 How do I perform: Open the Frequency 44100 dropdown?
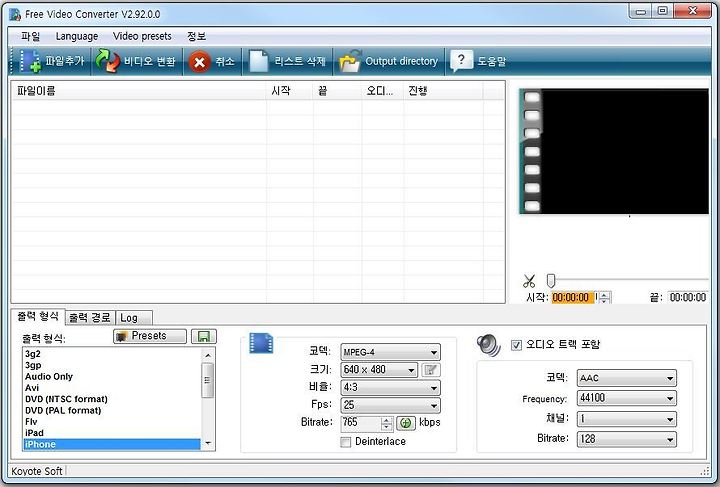pyautogui.click(x=626, y=398)
